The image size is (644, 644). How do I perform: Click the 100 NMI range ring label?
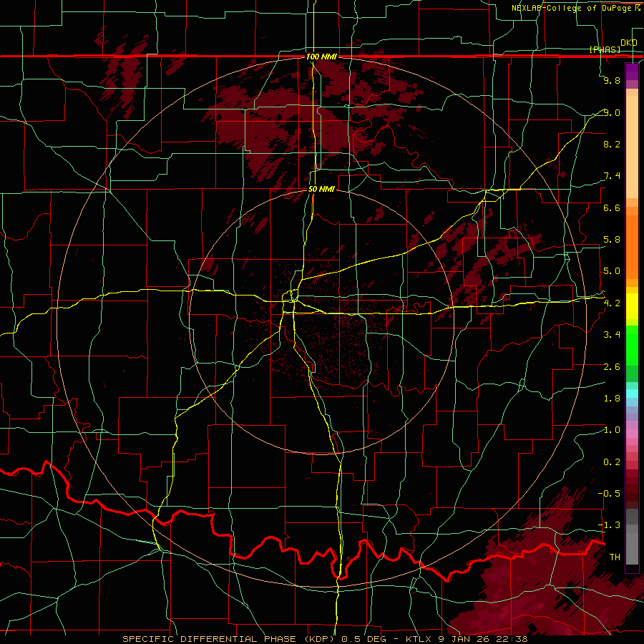(321, 57)
